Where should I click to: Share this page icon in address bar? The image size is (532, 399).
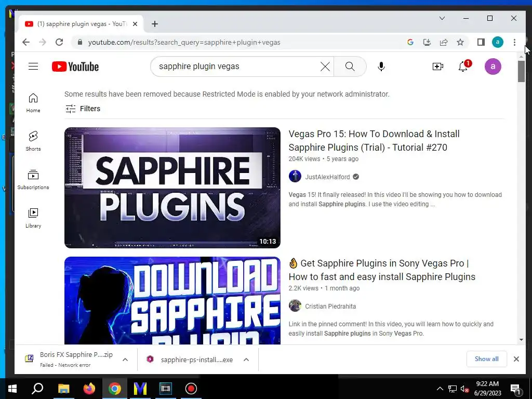pyautogui.click(x=444, y=42)
